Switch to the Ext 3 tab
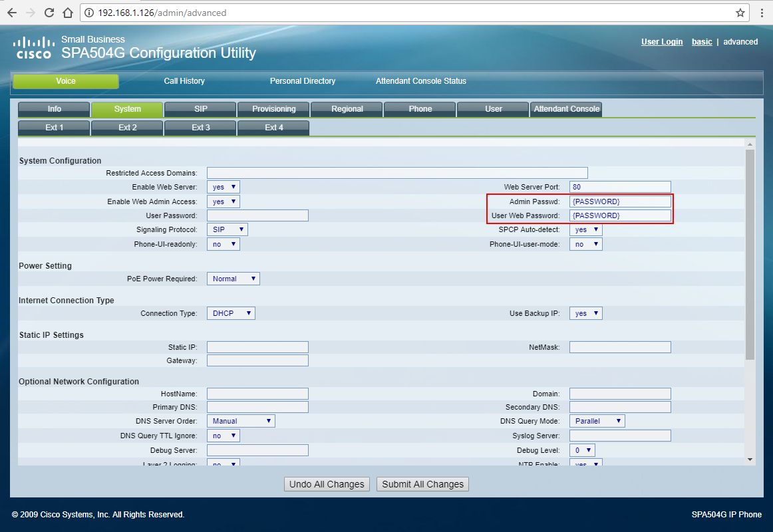The image size is (773, 532). tap(201, 128)
